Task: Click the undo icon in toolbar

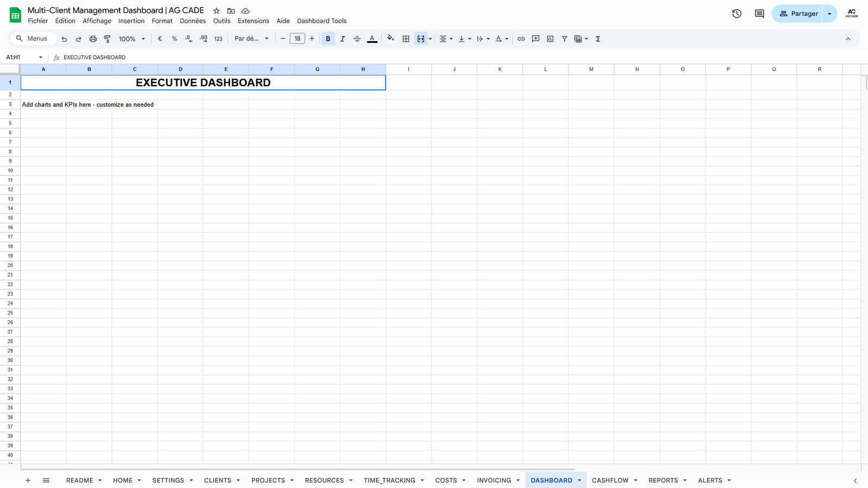Action: (64, 39)
